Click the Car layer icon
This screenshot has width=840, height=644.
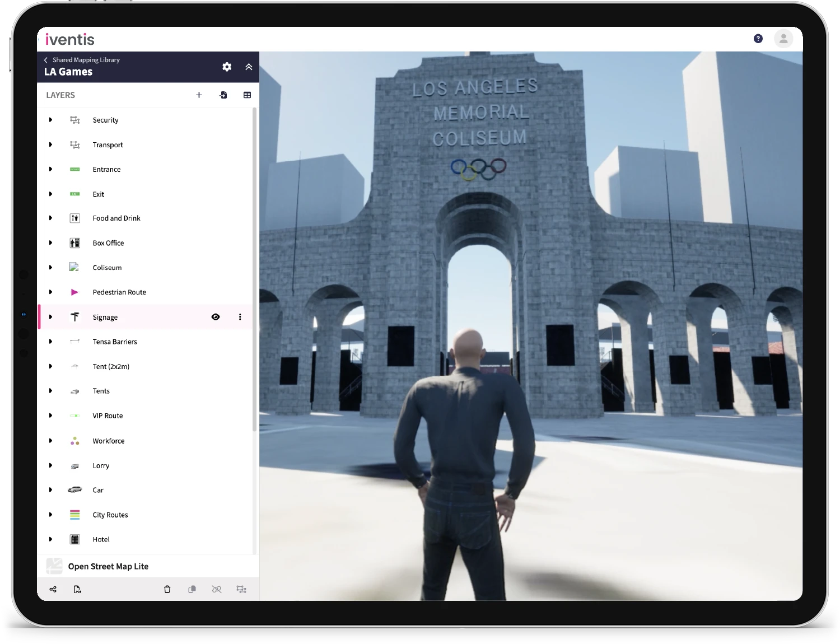pyautogui.click(x=74, y=490)
